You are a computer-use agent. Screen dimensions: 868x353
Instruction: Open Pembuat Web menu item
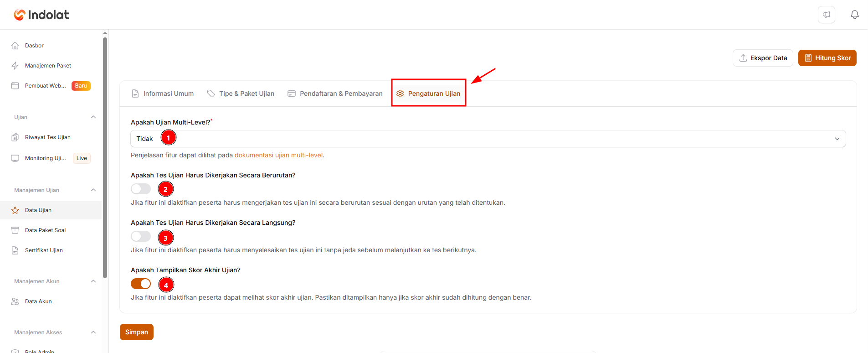click(51, 86)
